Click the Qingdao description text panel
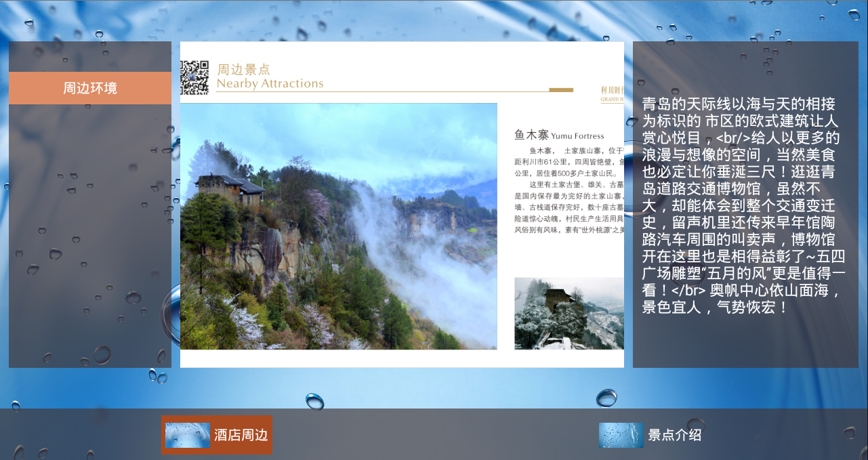868x460 pixels. [744, 205]
